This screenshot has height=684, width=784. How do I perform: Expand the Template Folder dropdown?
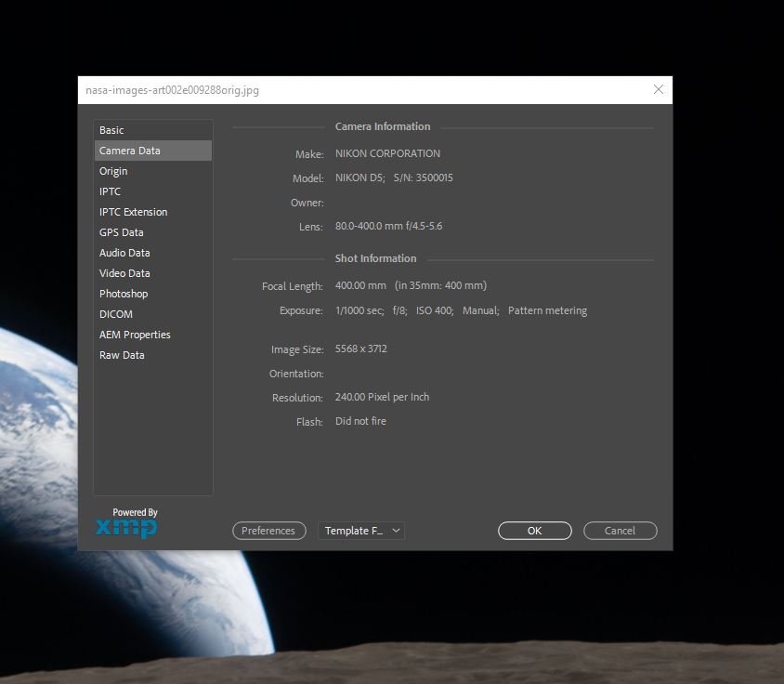(361, 531)
